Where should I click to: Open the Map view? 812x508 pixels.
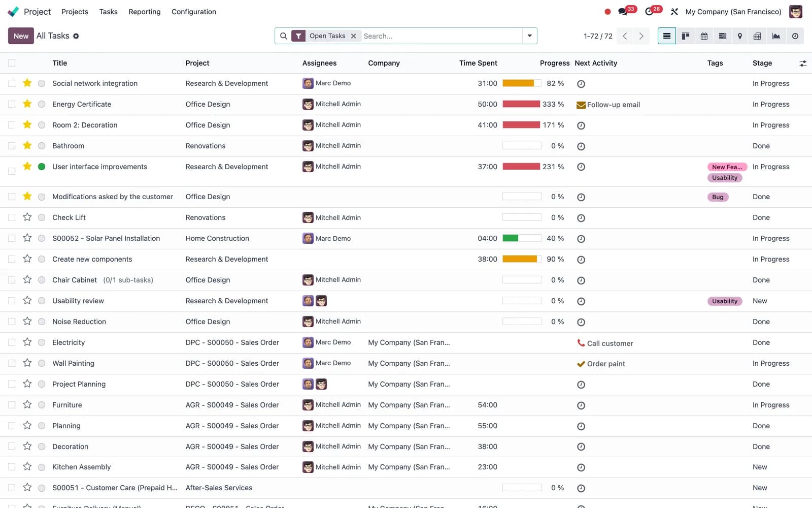pos(740,36)
